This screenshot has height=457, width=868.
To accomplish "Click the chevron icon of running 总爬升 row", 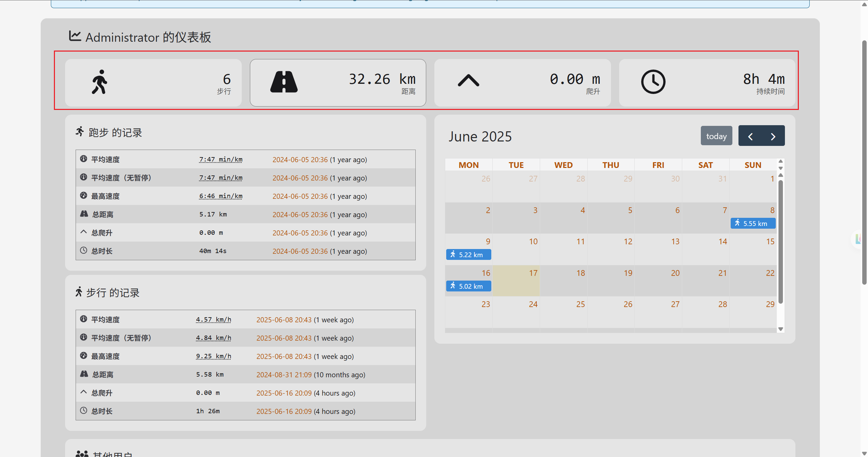I will [83, 232].
